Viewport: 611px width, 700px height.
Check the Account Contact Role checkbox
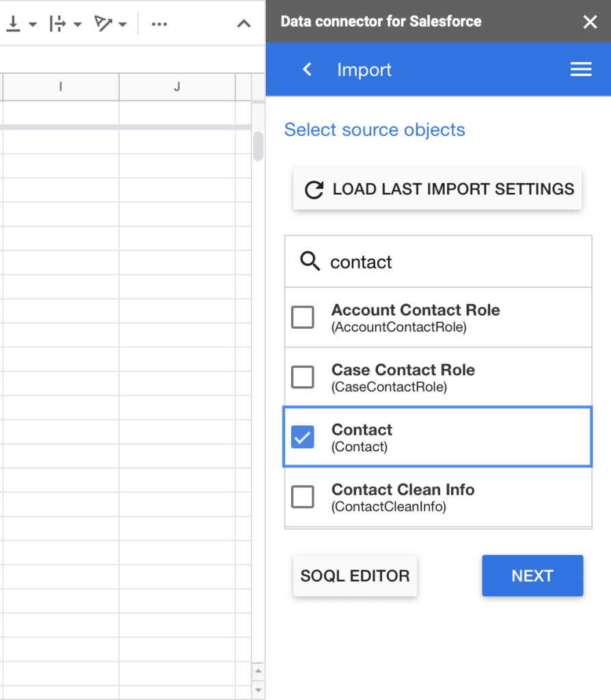tap(303, 317)
